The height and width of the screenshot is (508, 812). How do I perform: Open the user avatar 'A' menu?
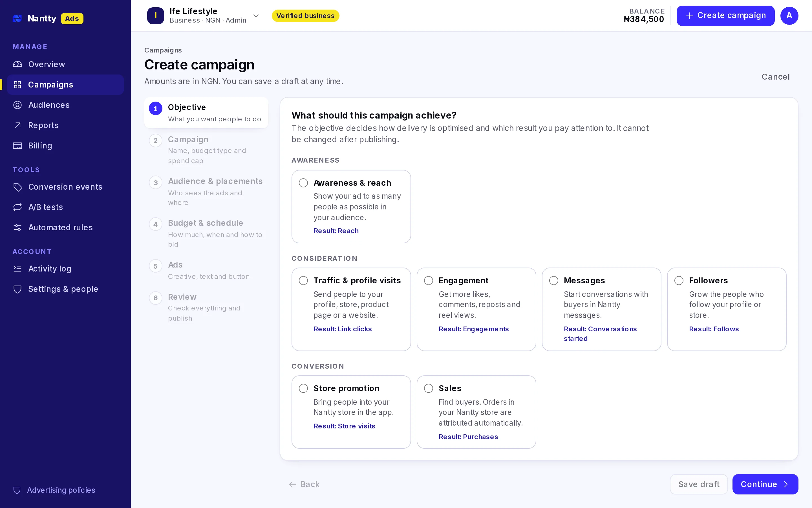pyautogui.click(x=789, y=16)
